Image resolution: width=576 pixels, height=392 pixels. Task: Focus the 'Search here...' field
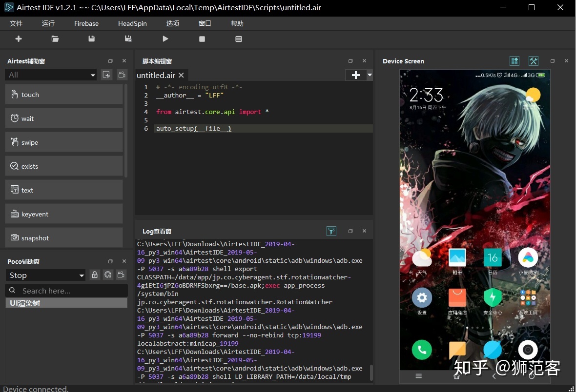(66, 291)
